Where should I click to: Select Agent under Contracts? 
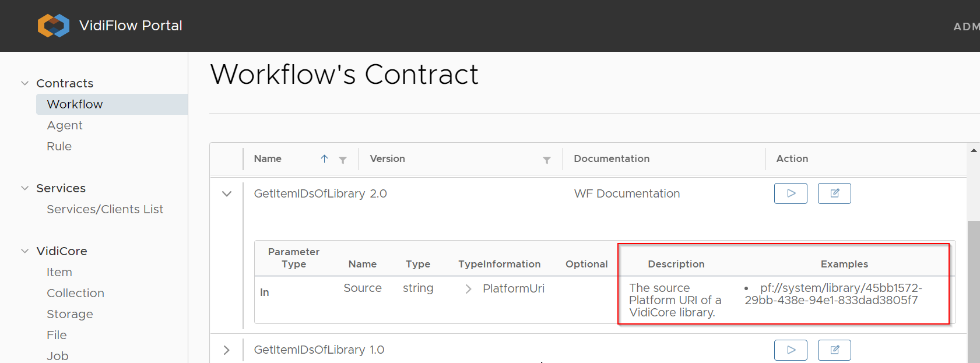point(65,125)
